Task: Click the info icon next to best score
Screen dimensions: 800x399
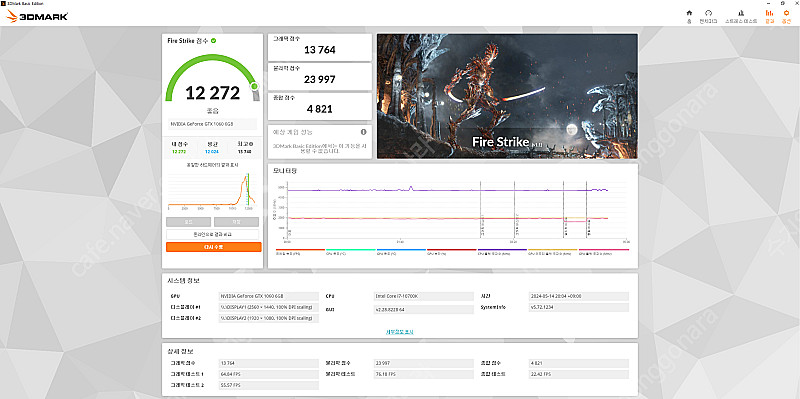Action: click(x=251, y=144)
